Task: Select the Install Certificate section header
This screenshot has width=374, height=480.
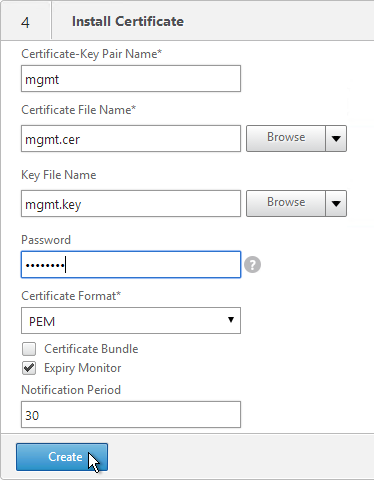Action: tap(128, 21)
